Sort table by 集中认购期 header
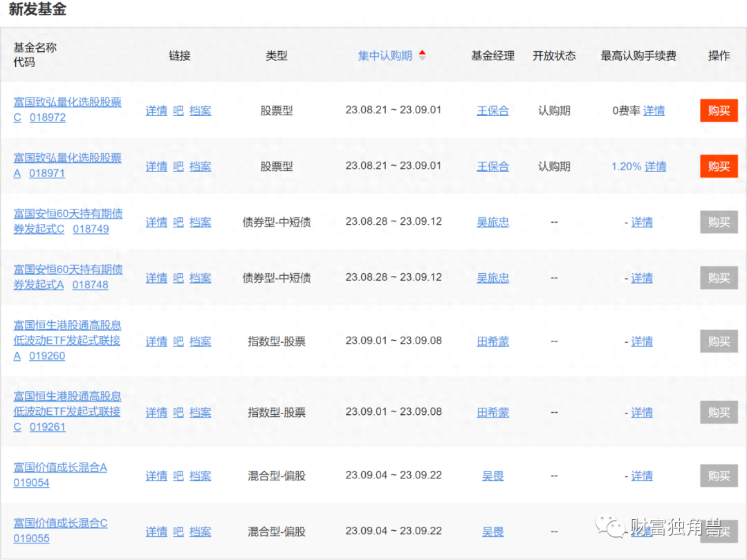Screen dimensions: 747x560 click(x=385, y=56)
